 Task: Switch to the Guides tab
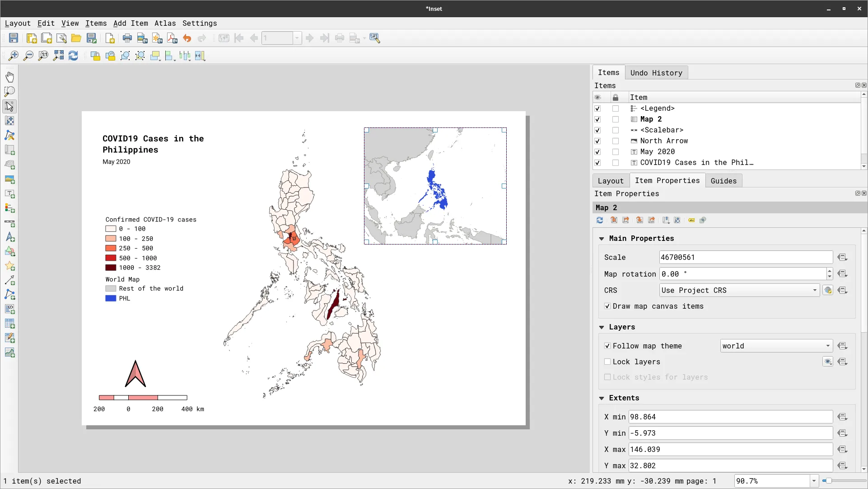[723, 181]
